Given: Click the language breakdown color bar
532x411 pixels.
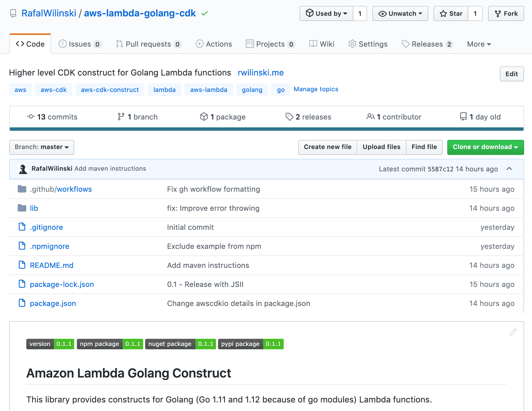Looking at the screenshot, I should (266, 129).
